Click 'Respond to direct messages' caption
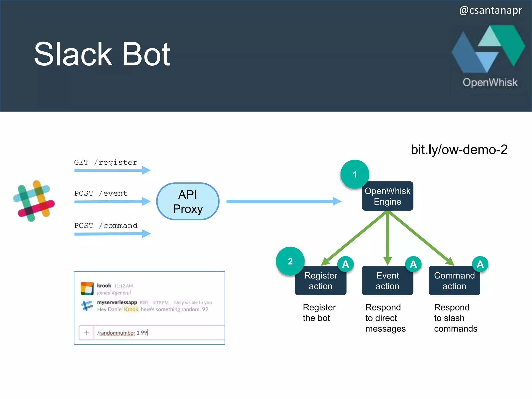Image resolution: width=532 pixels, height=399 pixels. (385, 318)
